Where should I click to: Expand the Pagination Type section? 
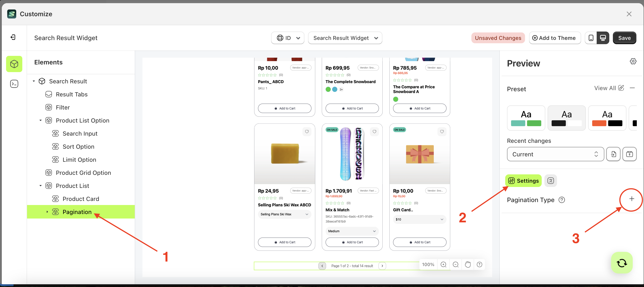click(x=632, y=199)
